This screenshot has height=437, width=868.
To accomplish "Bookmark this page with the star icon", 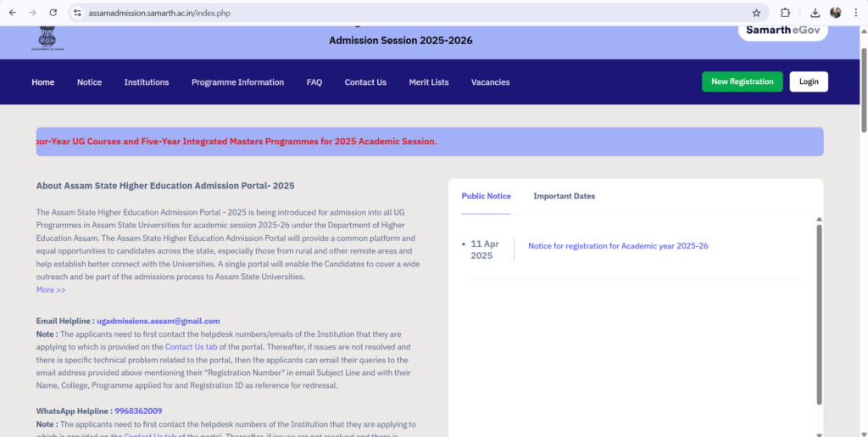I will coord(756,13).
